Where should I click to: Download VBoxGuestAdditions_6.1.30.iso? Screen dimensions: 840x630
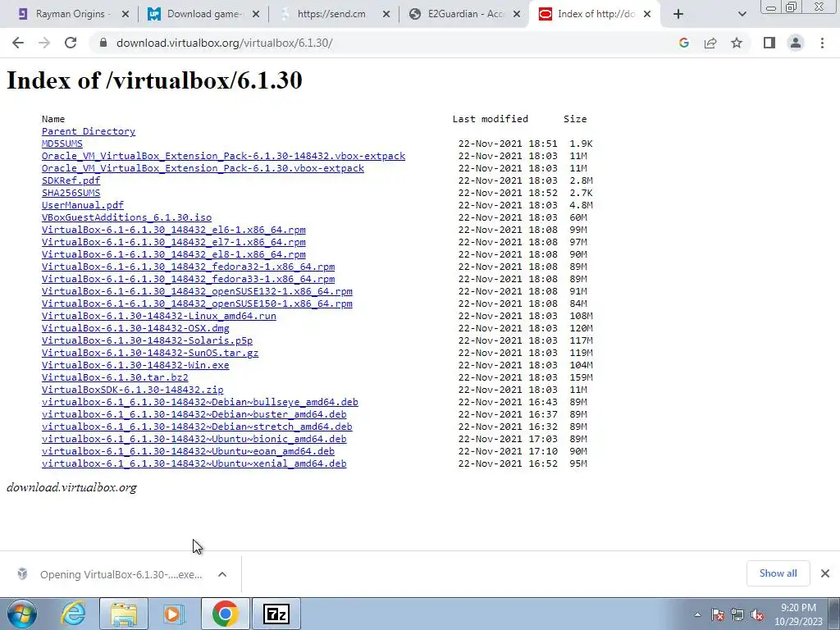(126, 217)
